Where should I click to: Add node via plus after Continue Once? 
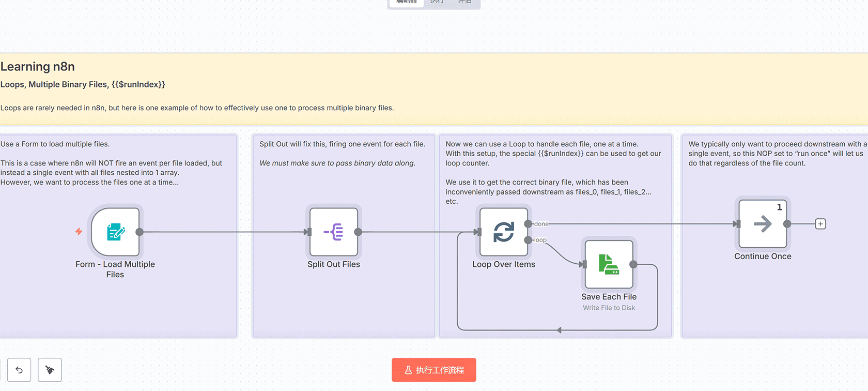click(x=820, y=224)
